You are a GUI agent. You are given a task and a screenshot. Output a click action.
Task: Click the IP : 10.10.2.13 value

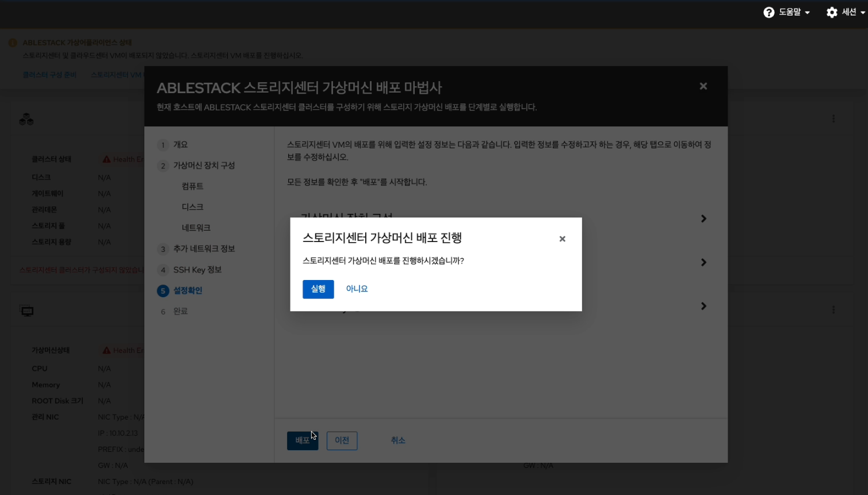(118, 433)
